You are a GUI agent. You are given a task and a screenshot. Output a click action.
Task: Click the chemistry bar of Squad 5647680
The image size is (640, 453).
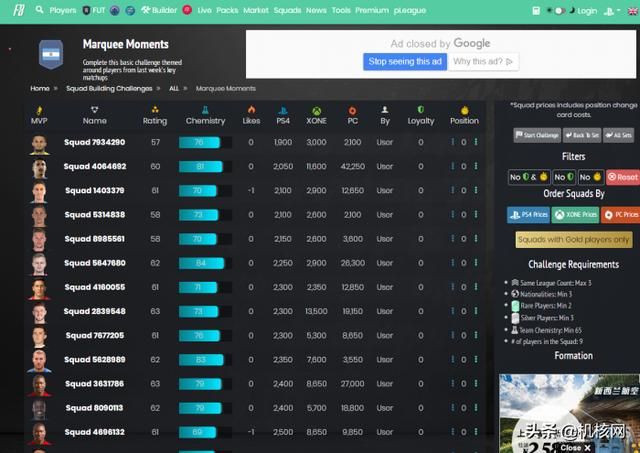coord(205,263)
